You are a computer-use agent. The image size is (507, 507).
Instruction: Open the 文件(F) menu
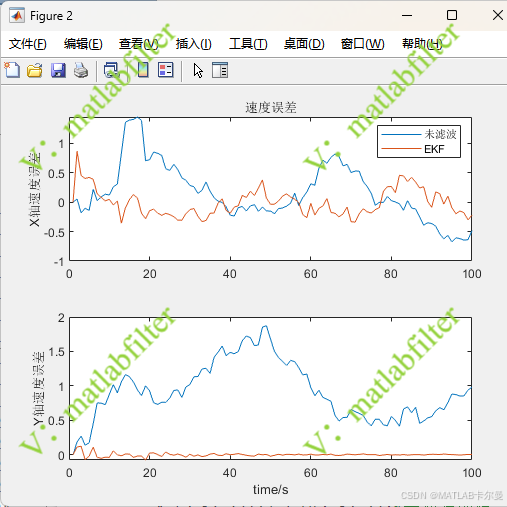27,44
